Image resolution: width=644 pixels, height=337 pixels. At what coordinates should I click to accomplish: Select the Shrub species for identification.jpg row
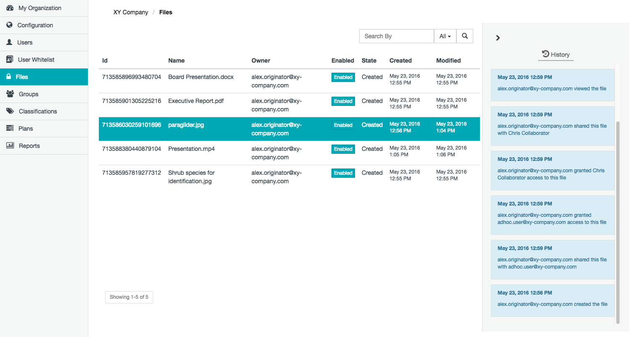click(x=191, y=177)
